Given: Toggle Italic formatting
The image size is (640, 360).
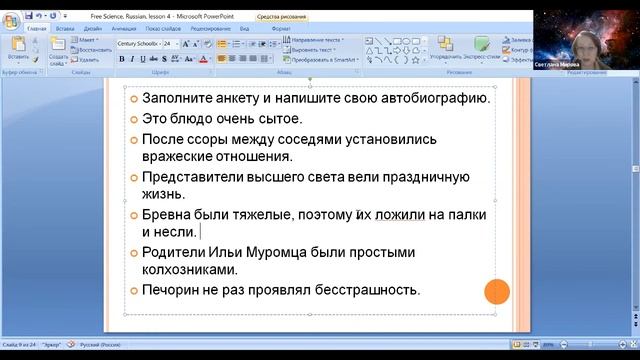Looking at the screenshot, I should (132, 59).
